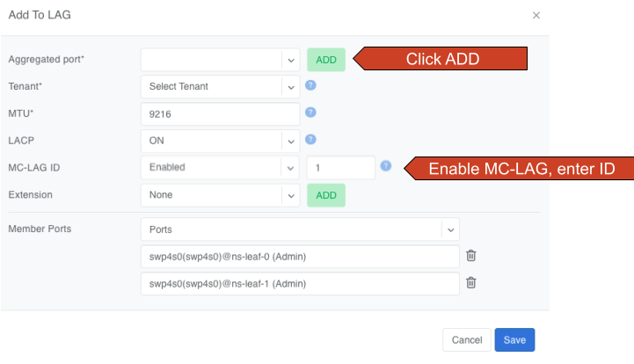This screenshot has height=364, width=634.
Task: Click the help icon next to MC-LAG ID
Action: (x=385, y=165)
